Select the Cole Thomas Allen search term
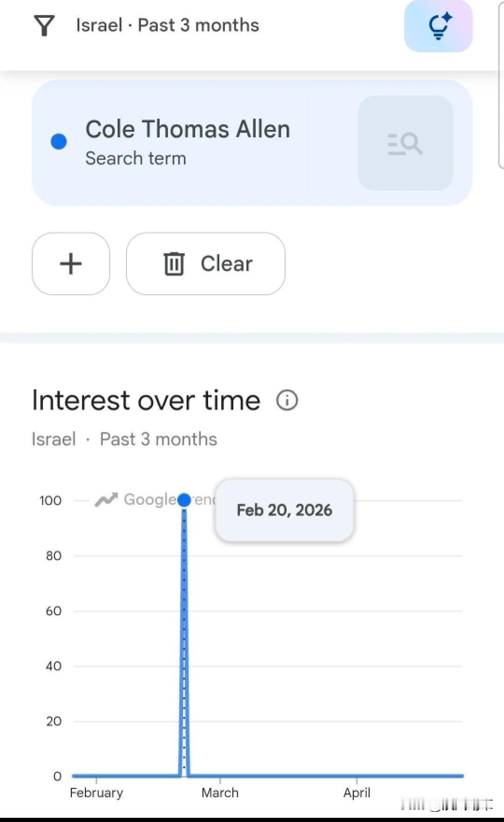This screenshot has width=504, height=822. tap(188, 129)
